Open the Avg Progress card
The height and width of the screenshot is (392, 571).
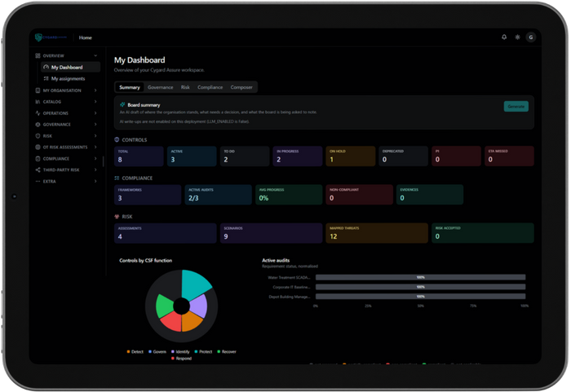pyautogui.click(x=289, y=195)
